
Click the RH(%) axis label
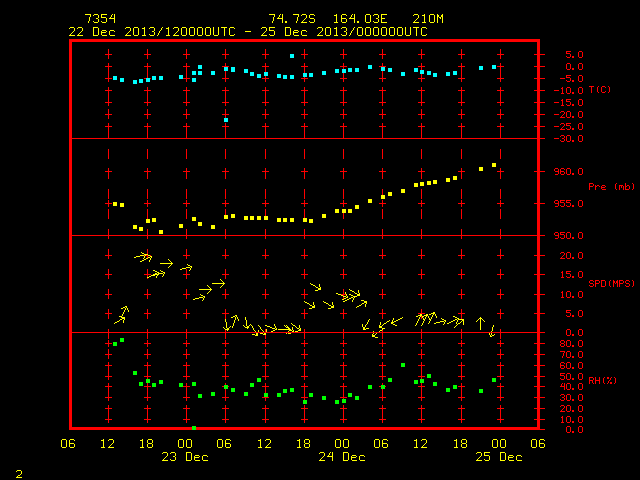tap(602, 380)
